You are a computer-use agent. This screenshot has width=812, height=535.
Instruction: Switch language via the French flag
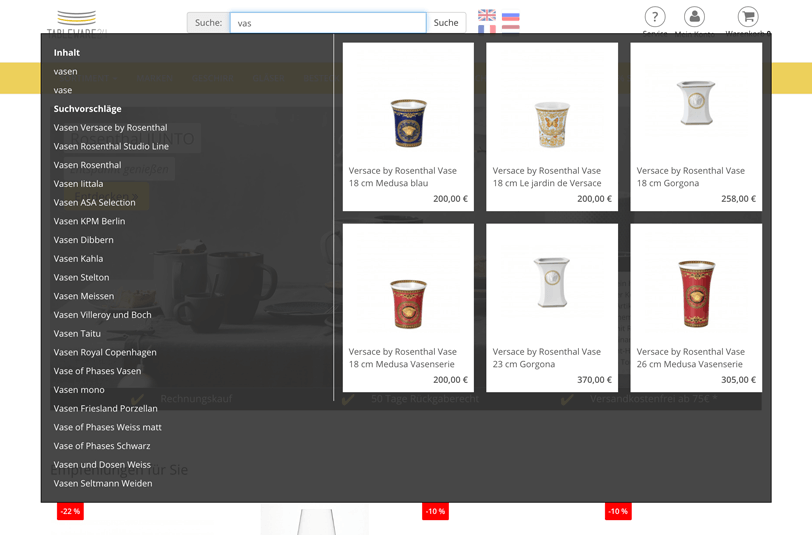click(487, 29)
